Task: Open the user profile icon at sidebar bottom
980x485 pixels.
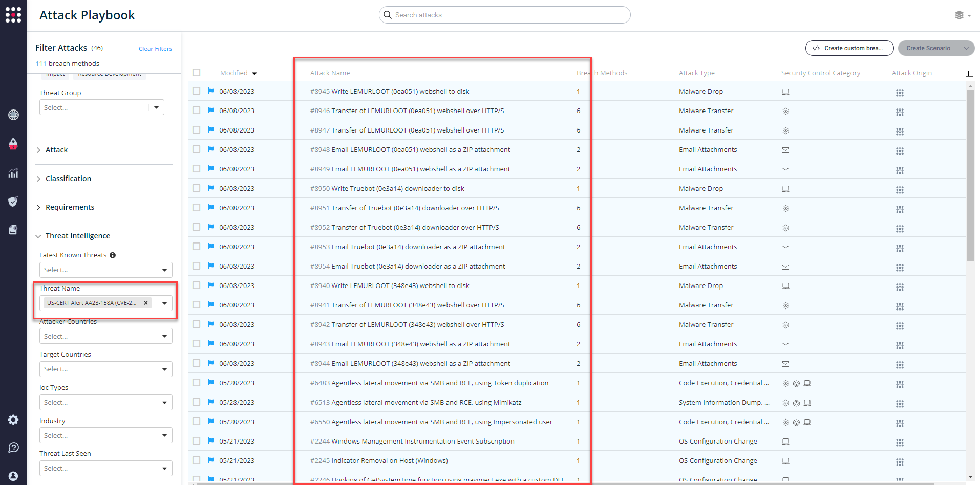Action: click(x=13, y=475)
